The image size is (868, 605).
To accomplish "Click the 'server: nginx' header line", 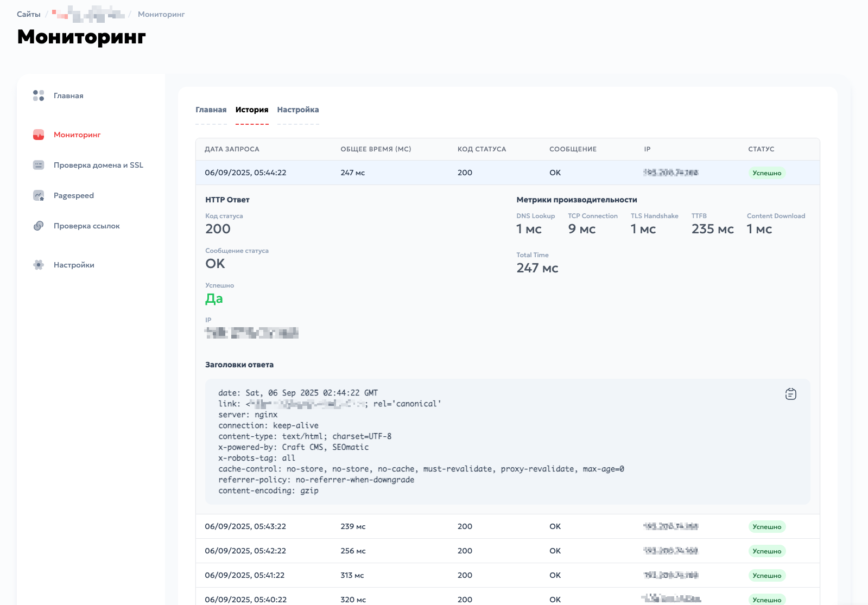I will pyautogui.click(x=248, y=415).
